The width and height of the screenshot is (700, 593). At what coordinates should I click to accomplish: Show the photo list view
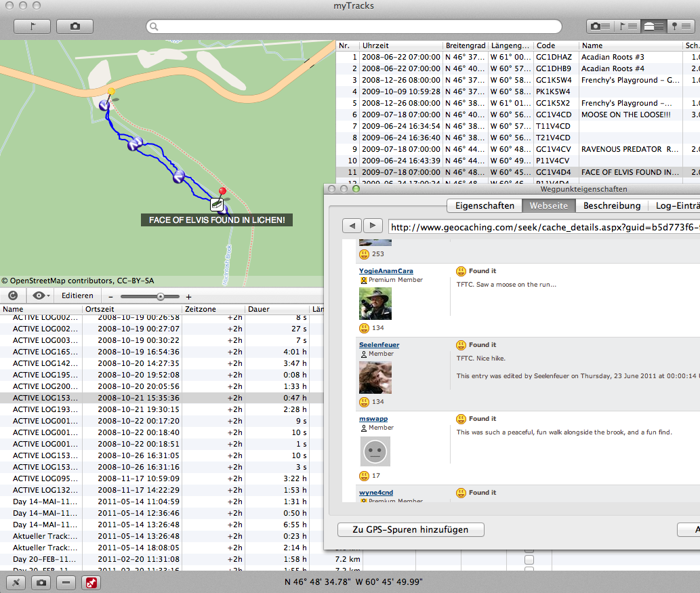point(600,26)
